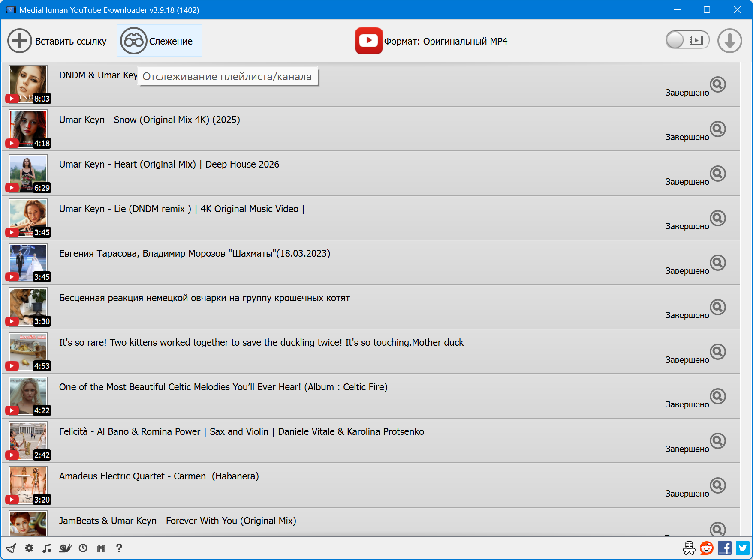Viewport: 753px width, 560px height.
Task: Click thumbnail of Celtic Melodies video
Action: pos(28,396)
